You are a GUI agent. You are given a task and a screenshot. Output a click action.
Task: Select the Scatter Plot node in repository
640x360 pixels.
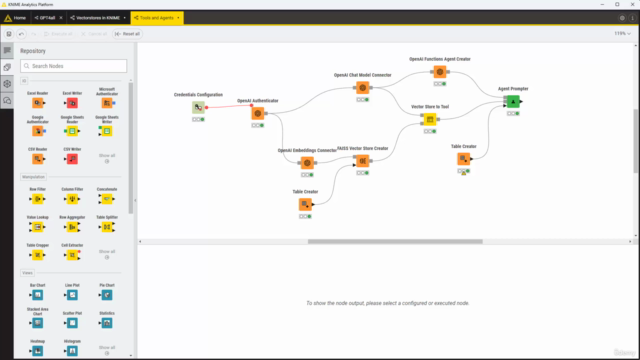click(x=72, y=323)
